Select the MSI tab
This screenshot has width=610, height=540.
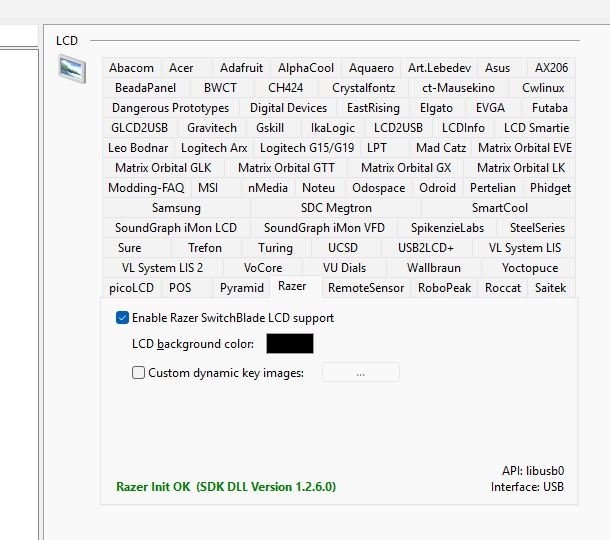216,188
